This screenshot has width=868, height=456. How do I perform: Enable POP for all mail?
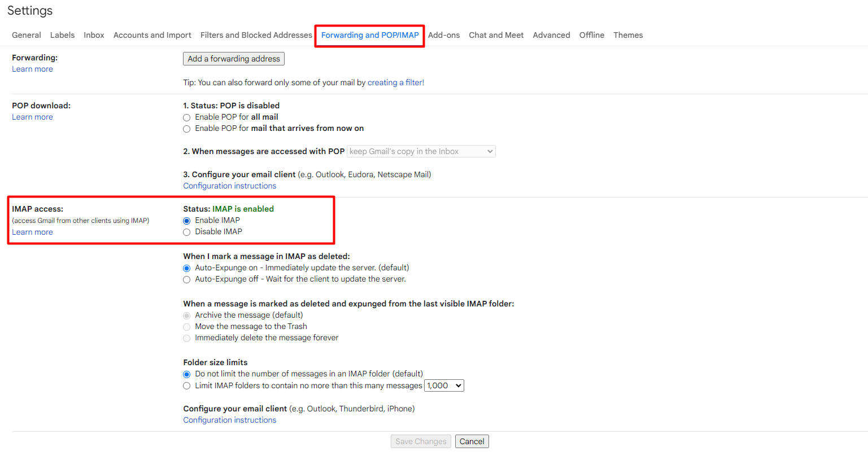click(x=186, y=117)
